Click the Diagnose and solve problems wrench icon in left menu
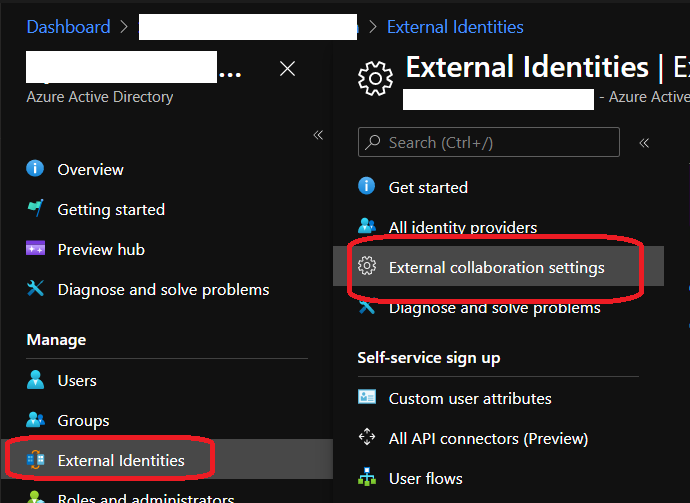Viewport: 690px width, 503px height. coord(36,289)
